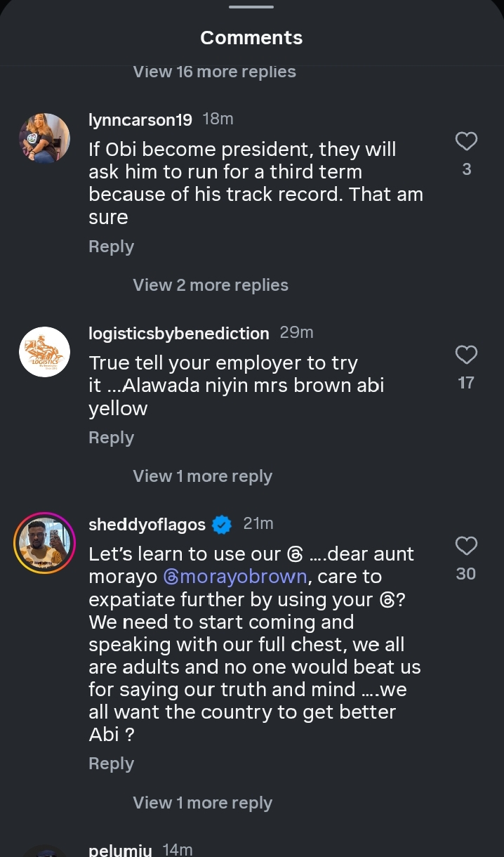
Task: Expand View 1 more reply under sheddyoflagos
Action: [202, 803]
